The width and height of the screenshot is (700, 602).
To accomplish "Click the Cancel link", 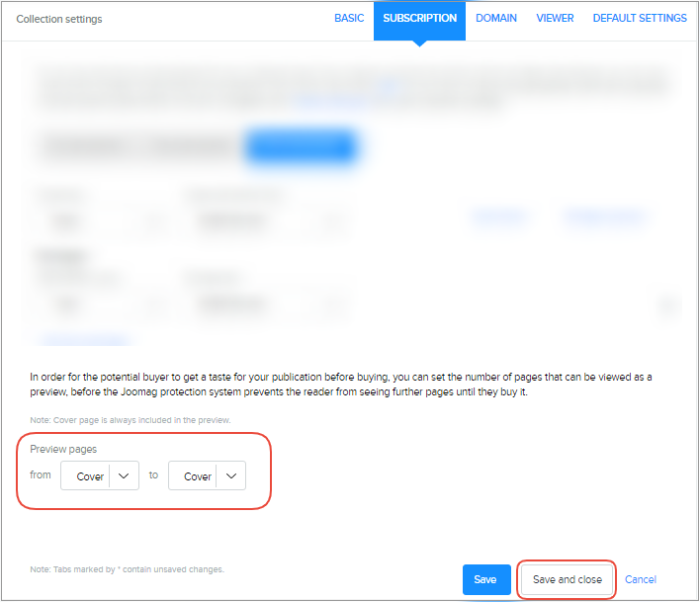I will click(x=641, y=579).
